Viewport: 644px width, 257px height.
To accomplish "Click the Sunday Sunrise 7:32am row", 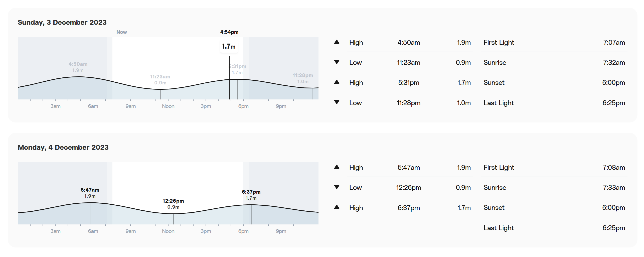I will 554,62.
